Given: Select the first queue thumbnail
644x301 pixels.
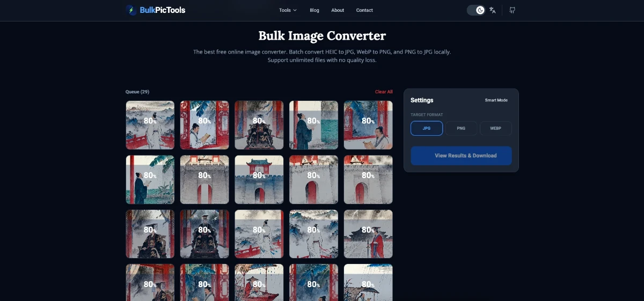Looking at the screenshot, I should [150, 125].
